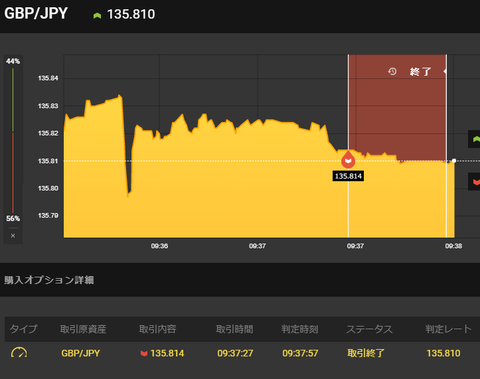Click the 135.814 entry price label on chart
This screenshot has height=379, width=480.
(x=348, y=176)
